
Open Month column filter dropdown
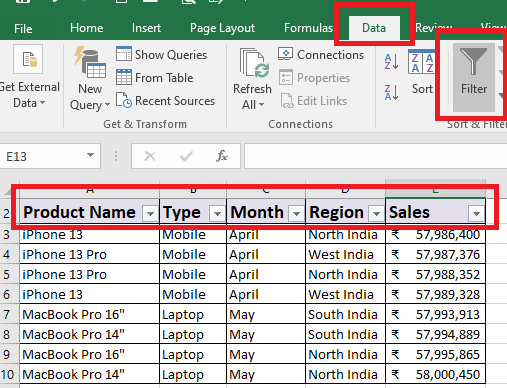(x=296, y=213)
